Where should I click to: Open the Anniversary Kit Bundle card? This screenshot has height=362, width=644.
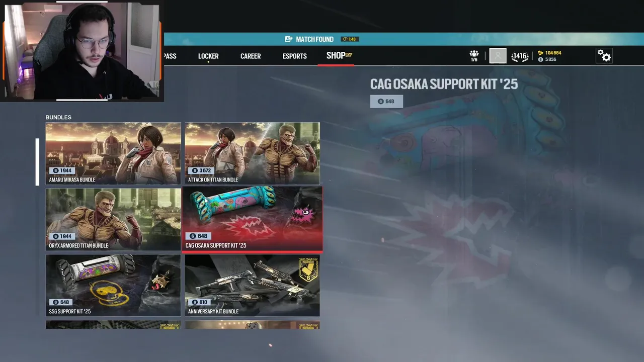(252, 285)
